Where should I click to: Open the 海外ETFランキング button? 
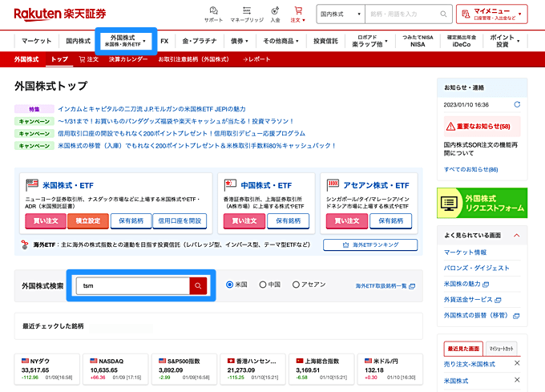click(370, 244)
